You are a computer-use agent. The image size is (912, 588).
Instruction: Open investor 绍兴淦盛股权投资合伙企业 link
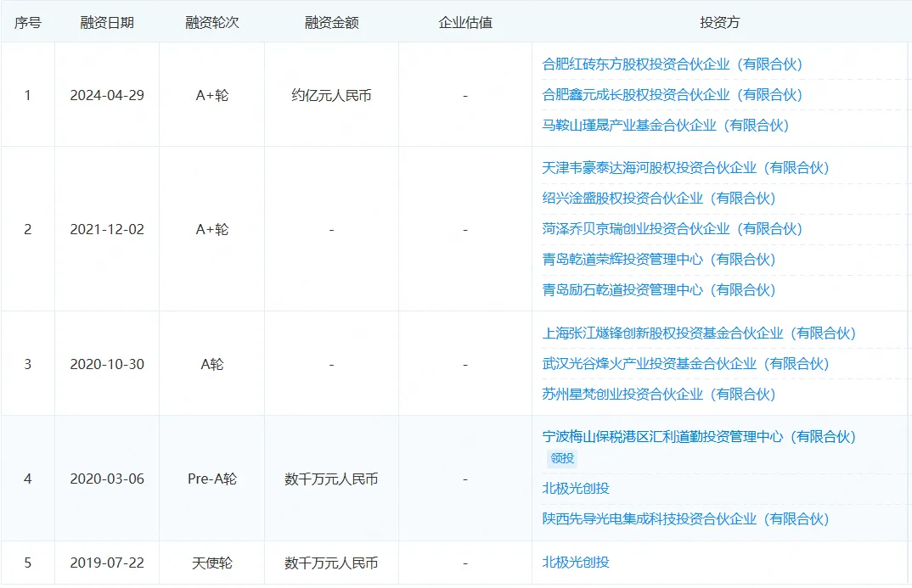pyautogui.click(x=659, y=199)
